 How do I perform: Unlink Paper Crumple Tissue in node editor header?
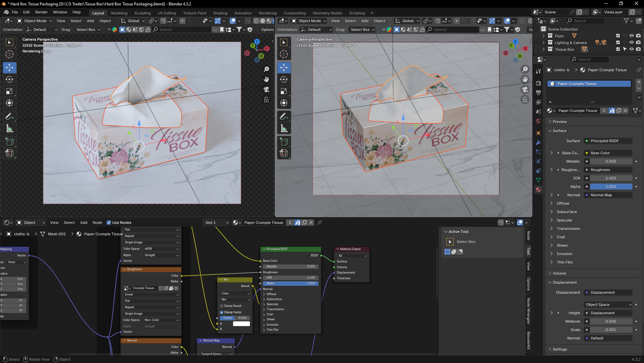point(311,223)
